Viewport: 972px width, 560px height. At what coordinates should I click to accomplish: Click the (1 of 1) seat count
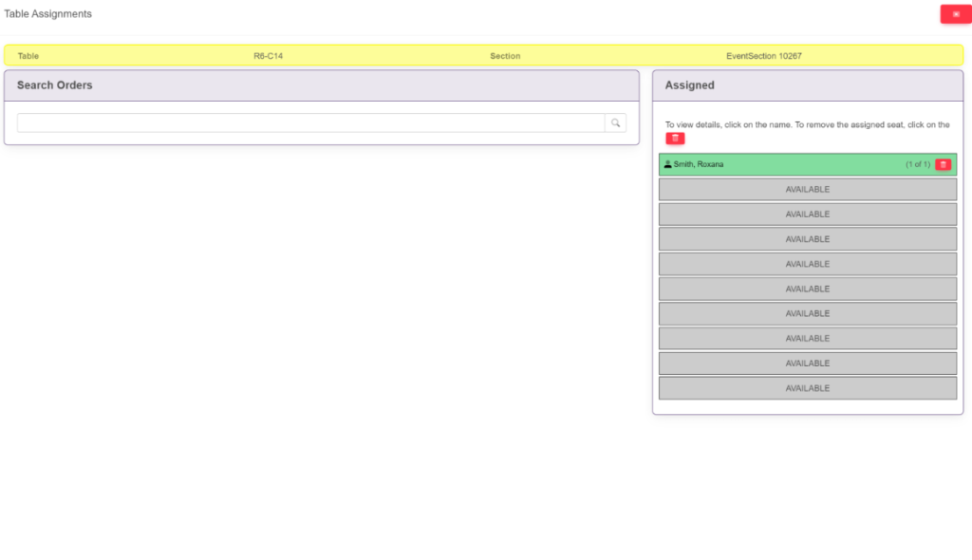click(917, 165)
